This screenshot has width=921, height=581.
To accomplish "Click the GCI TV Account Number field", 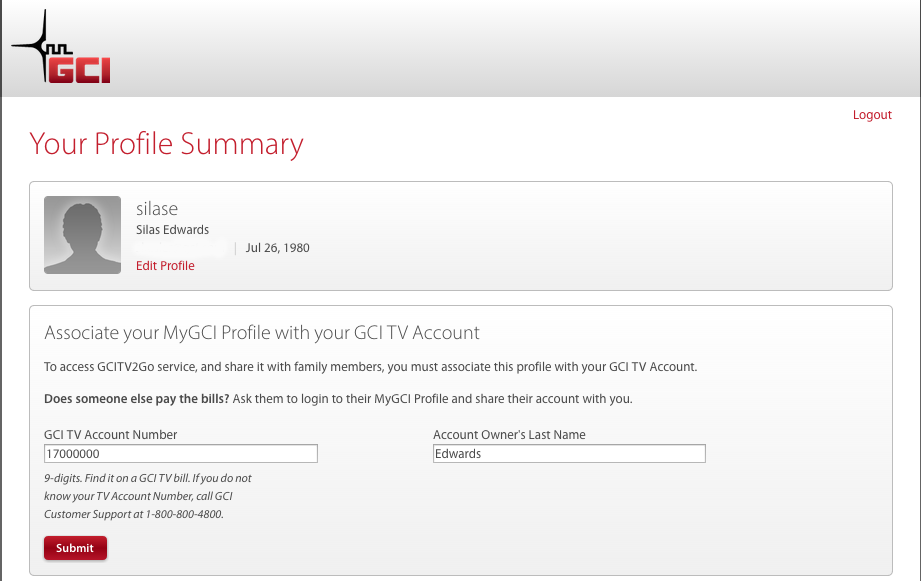I will [x=181, y=454].
